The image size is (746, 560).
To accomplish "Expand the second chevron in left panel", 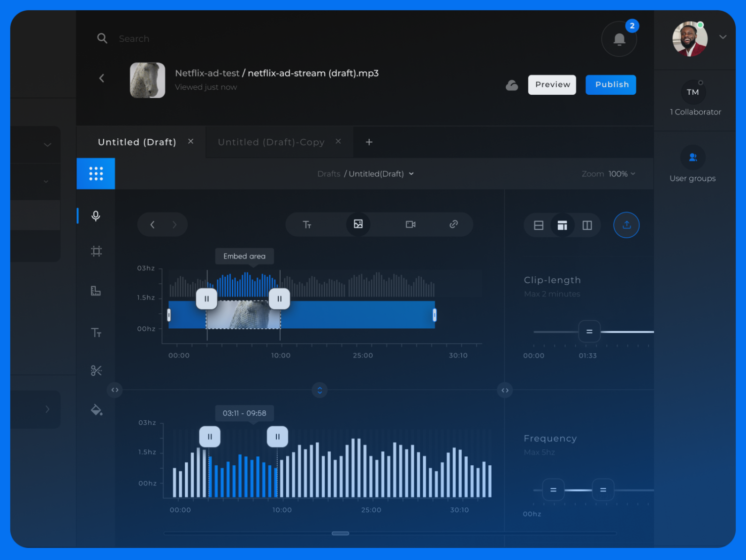I will click(46, 182).
